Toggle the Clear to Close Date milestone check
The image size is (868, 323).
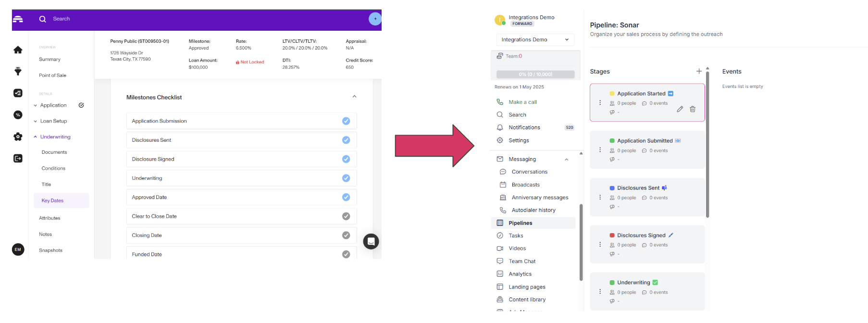click(x=346, y=216)
